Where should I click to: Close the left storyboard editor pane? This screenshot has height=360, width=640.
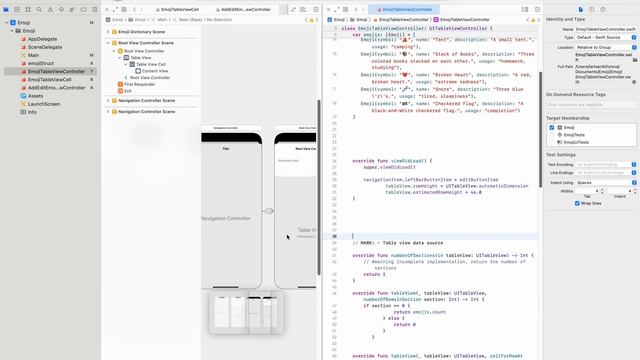(107, 9)
